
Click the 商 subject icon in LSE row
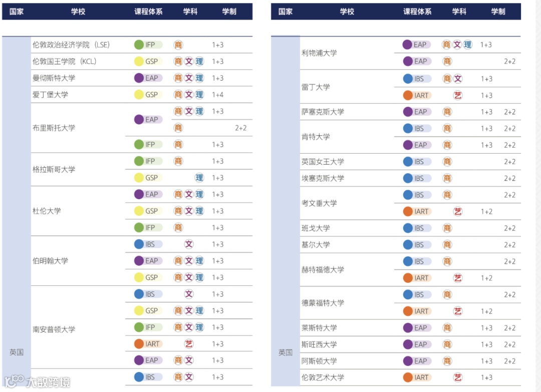tap(178, 45)
